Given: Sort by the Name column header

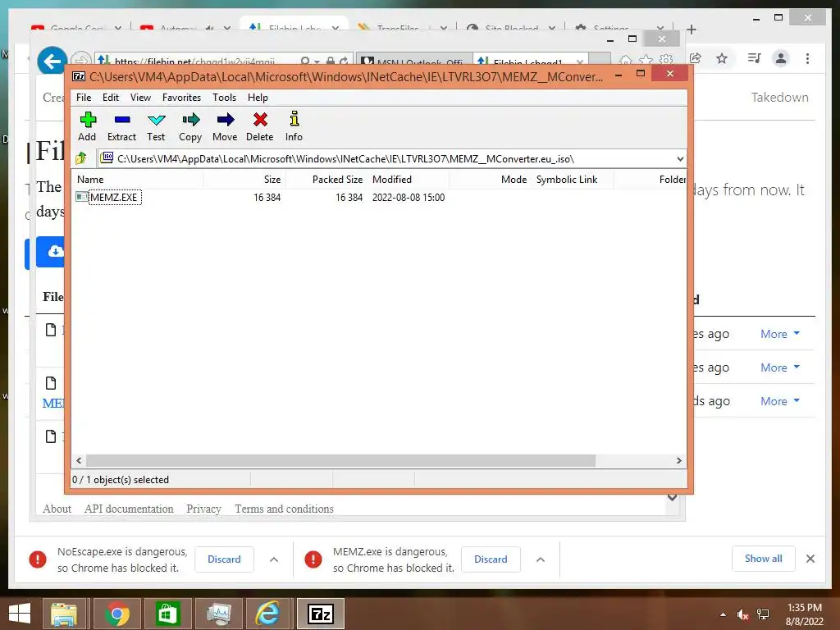Looking at the screenshot, I should (x=138, y=180).
